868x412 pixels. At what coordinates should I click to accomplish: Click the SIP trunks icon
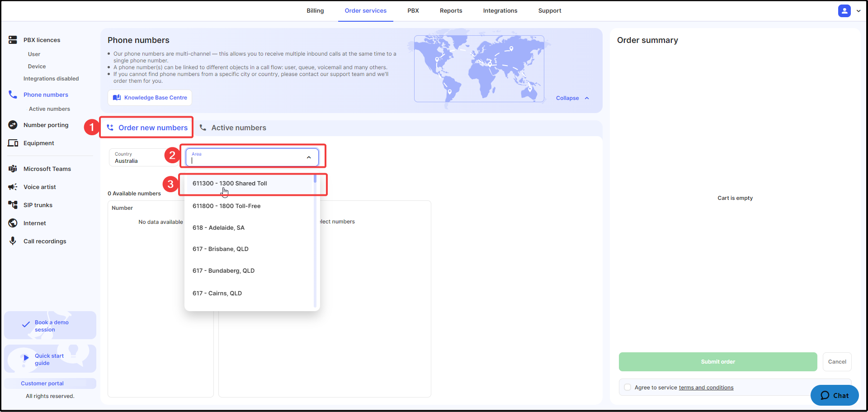click(13, 205)
